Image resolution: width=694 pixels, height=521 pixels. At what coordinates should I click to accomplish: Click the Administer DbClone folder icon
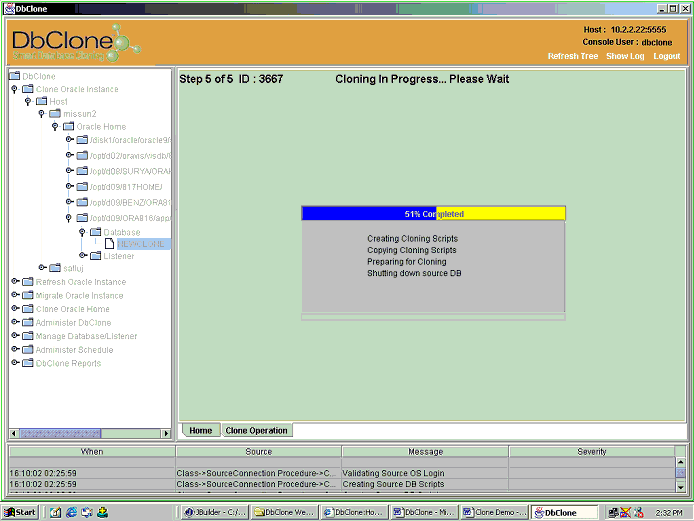pos(28,322)
